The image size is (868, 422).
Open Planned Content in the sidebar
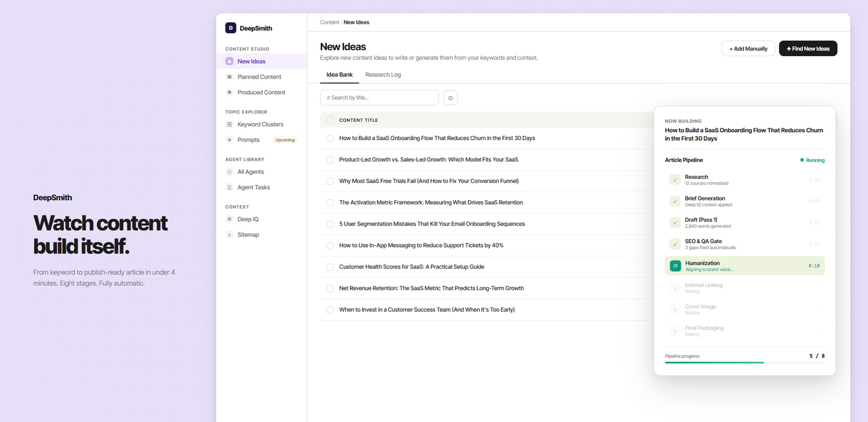point(262,77)
